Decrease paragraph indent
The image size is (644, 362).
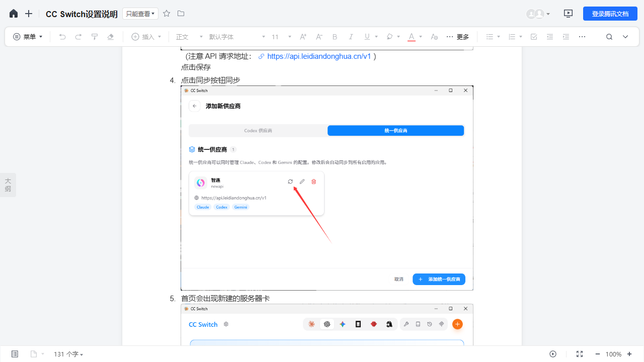tap(550, 37)
